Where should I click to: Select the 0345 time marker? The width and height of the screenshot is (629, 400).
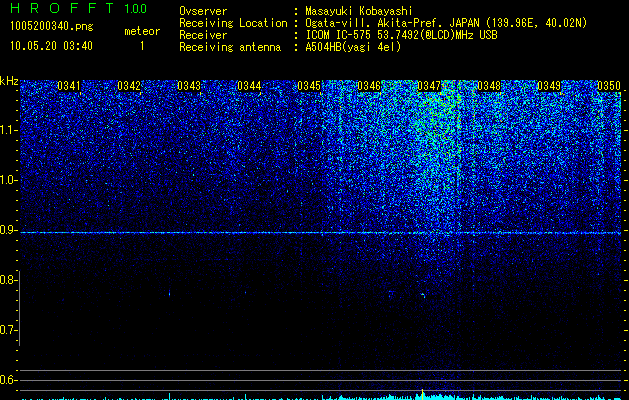[x=309, y=86]
